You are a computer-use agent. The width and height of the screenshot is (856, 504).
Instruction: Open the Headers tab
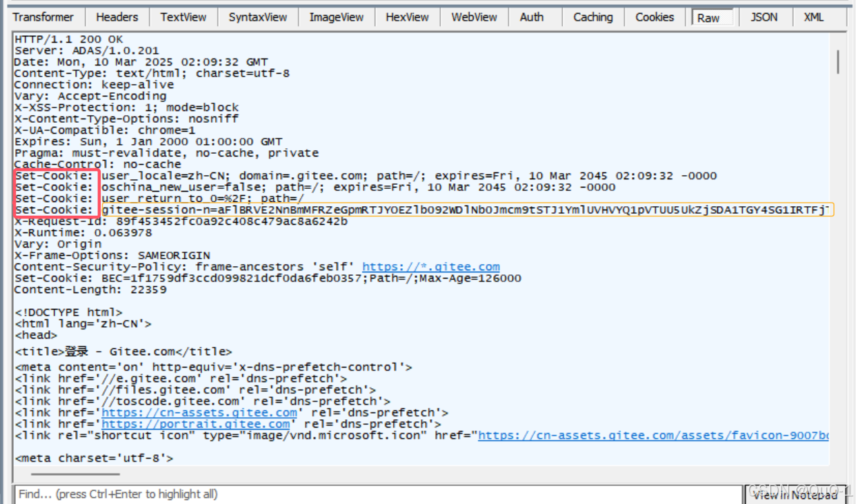click(117, 17)
